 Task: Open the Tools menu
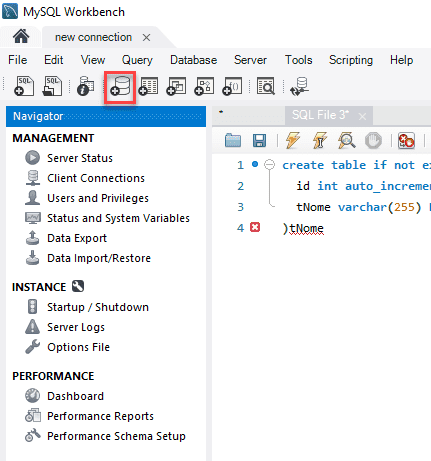point(299,60)
